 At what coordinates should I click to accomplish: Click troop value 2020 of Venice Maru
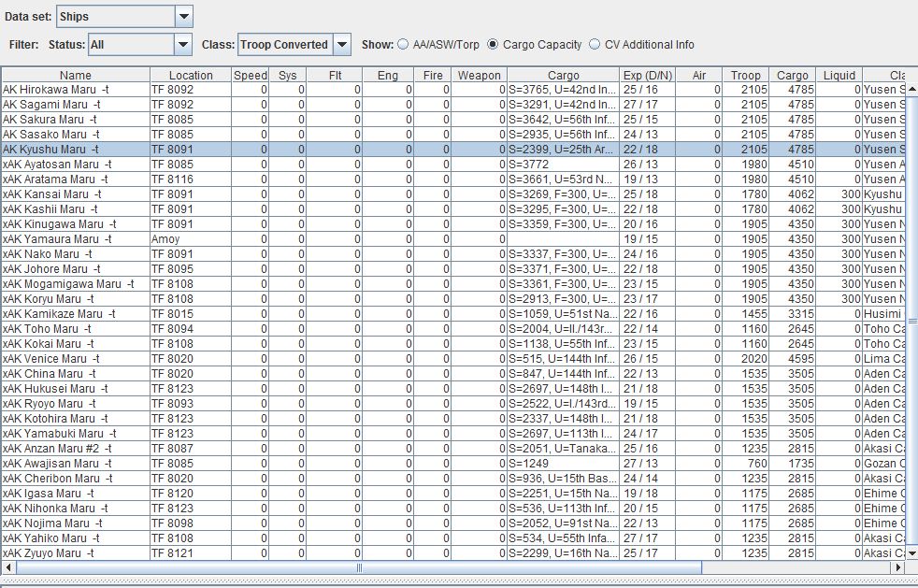pos(745,358)
